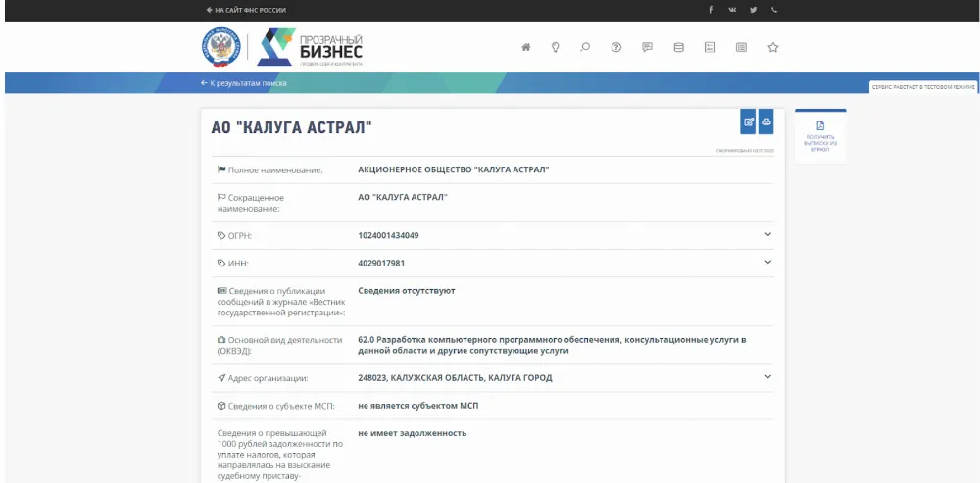
Task: Click the checklist grid icon
Action: pyautogui.click(x=710, y=47)
